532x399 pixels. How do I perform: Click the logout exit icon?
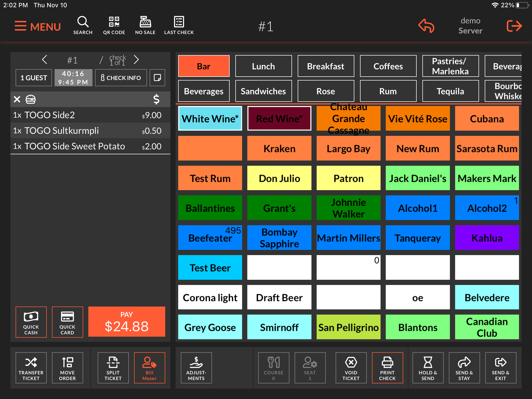pyautogui.click(x=514, y=26)
